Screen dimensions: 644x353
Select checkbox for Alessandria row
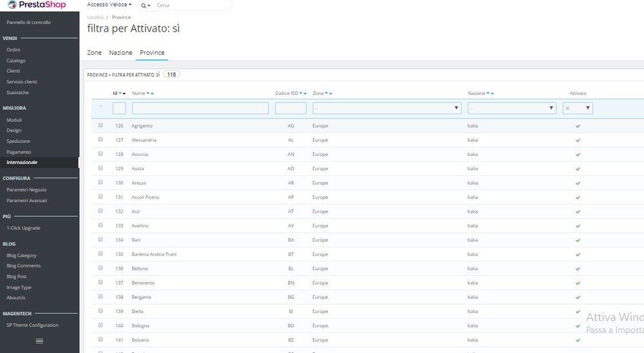click(100, 139)
